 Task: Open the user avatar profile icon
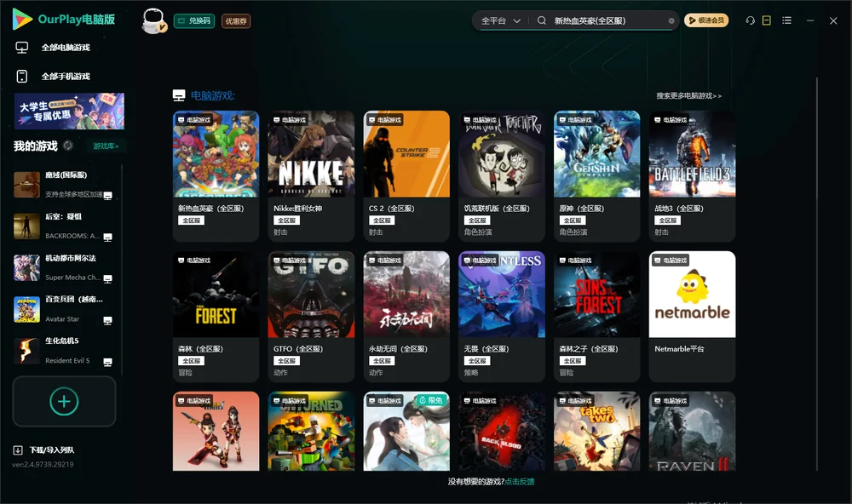(153, 20)
